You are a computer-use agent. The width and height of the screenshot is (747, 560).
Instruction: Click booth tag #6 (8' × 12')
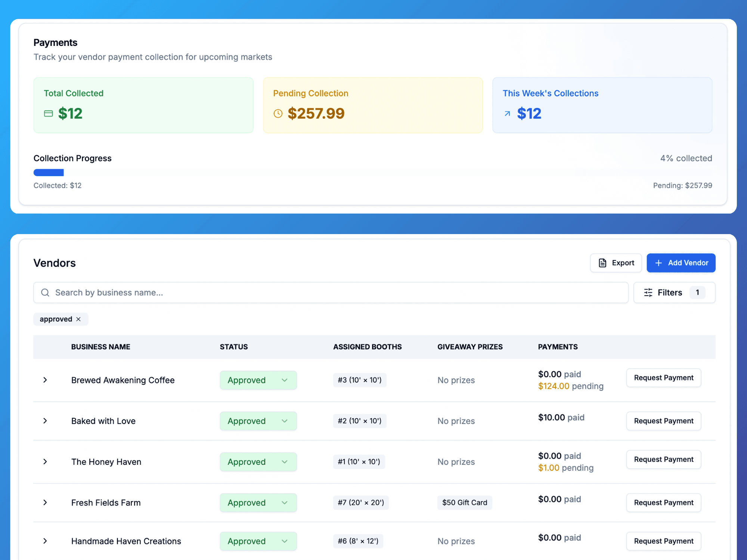[358, 541]
